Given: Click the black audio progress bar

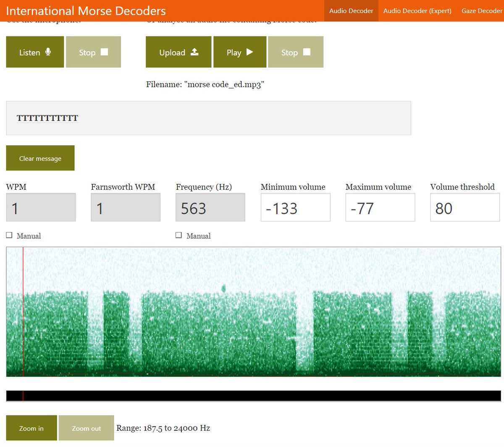Looking at the screenshot, I should 254,396.
